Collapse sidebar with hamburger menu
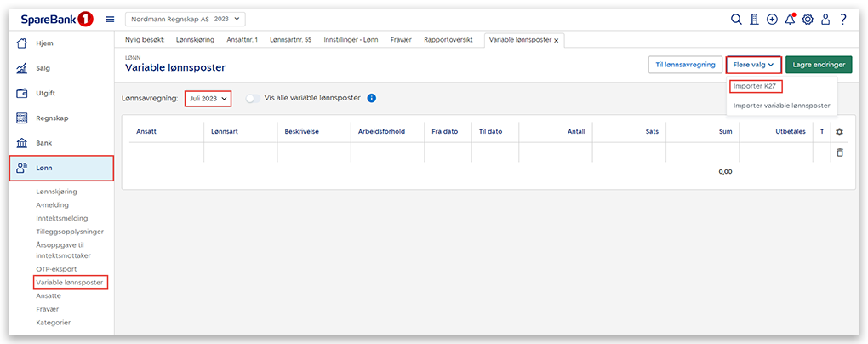The image size is (868, 344). coord(110,19)
